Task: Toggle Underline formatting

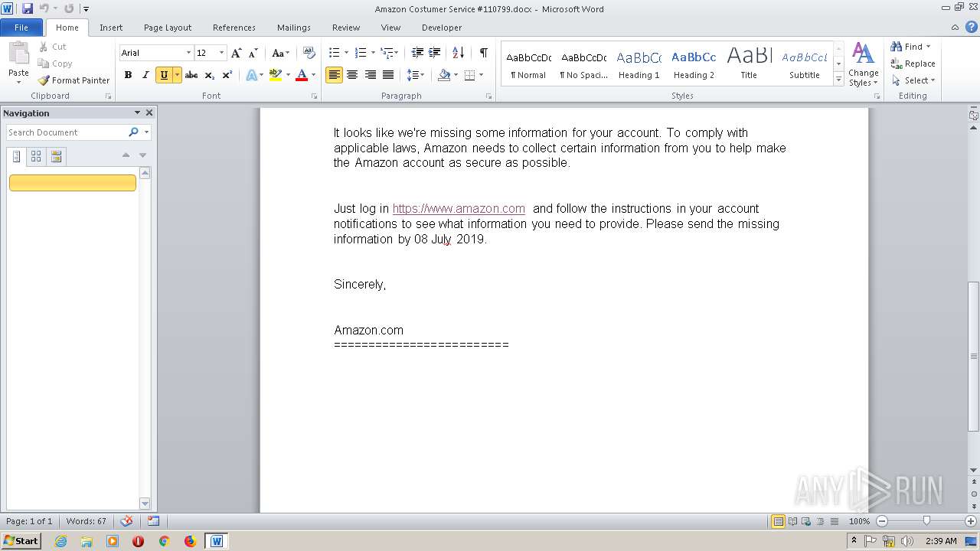Action: pos(164,75)
